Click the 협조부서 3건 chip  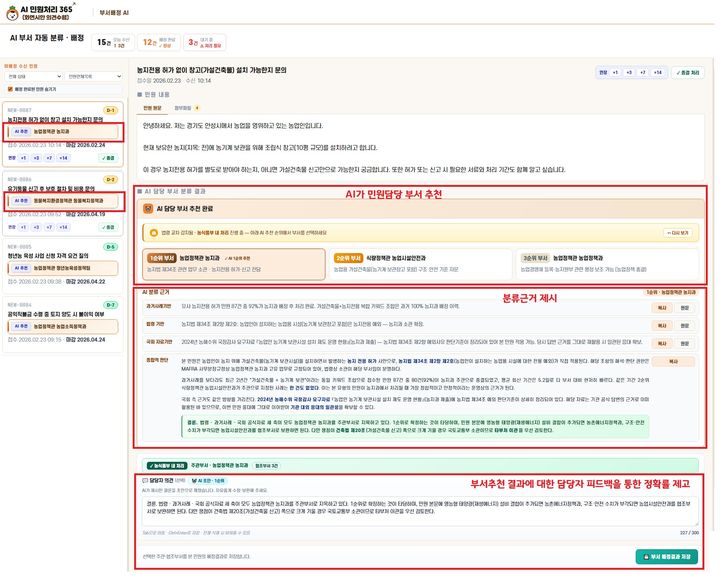(266, 466)
